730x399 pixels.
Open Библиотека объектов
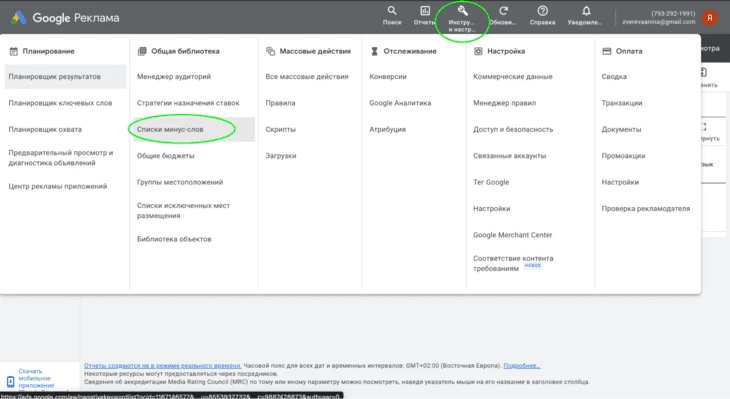tap(174, 239)
